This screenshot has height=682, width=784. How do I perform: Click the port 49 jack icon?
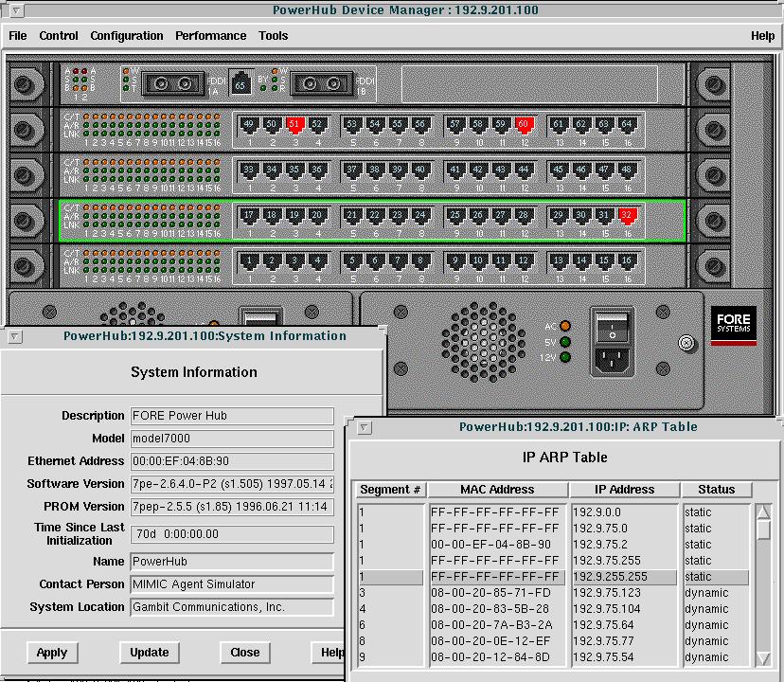pos(249,125)
